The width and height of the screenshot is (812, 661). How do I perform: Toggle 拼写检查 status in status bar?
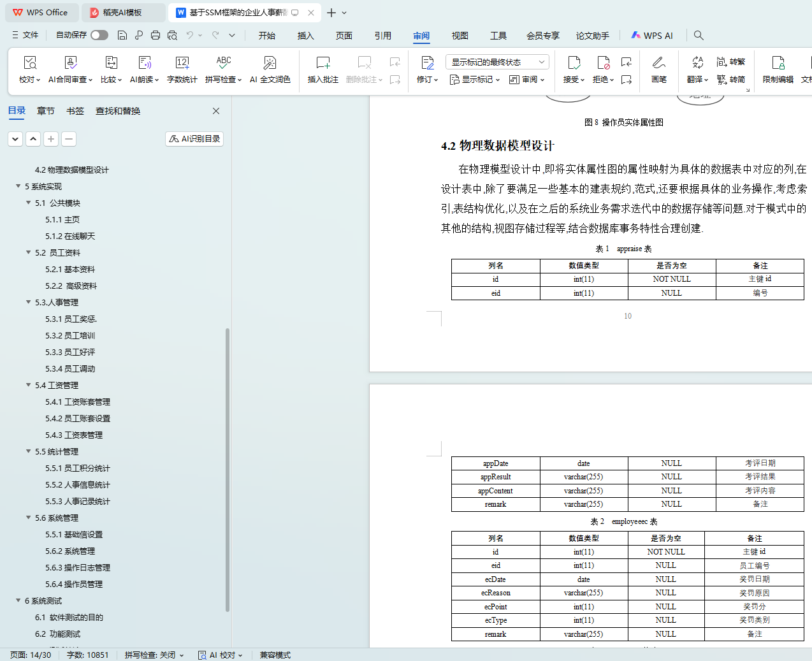154,655
